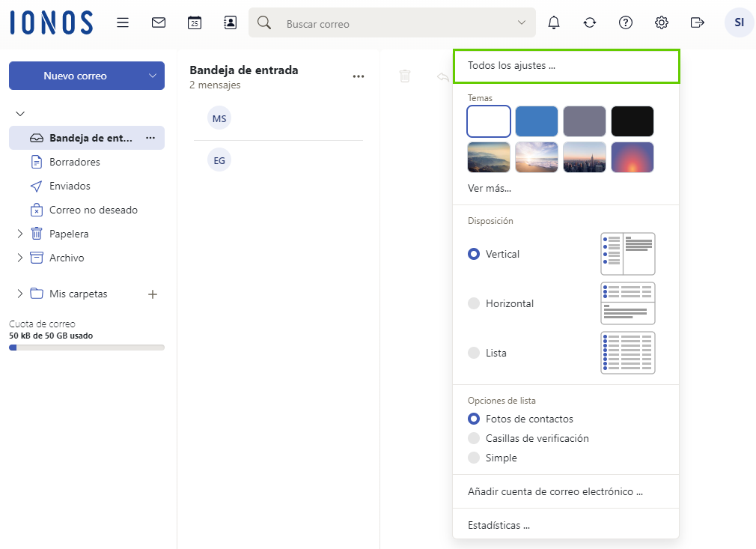Viewport: 756px width, 549px height.
Task: Enable Casillas de verificación list option
Action: (x=474, y=438)
